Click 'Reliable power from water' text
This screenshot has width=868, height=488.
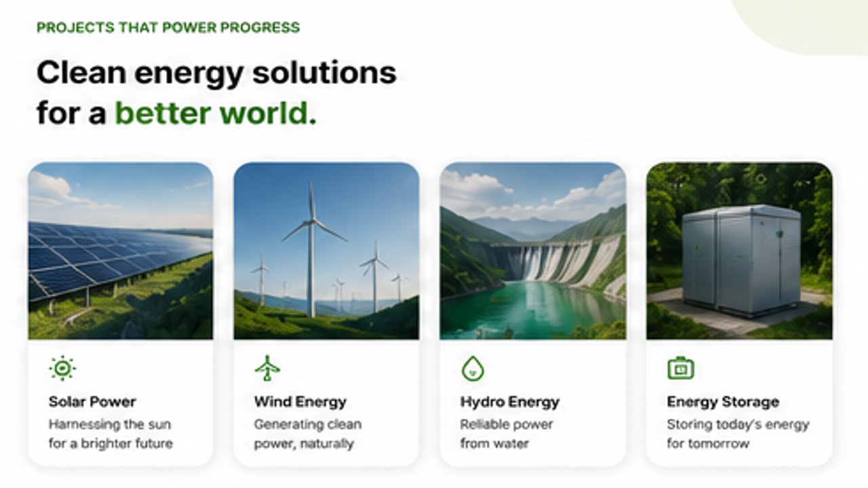coord(507,434)
